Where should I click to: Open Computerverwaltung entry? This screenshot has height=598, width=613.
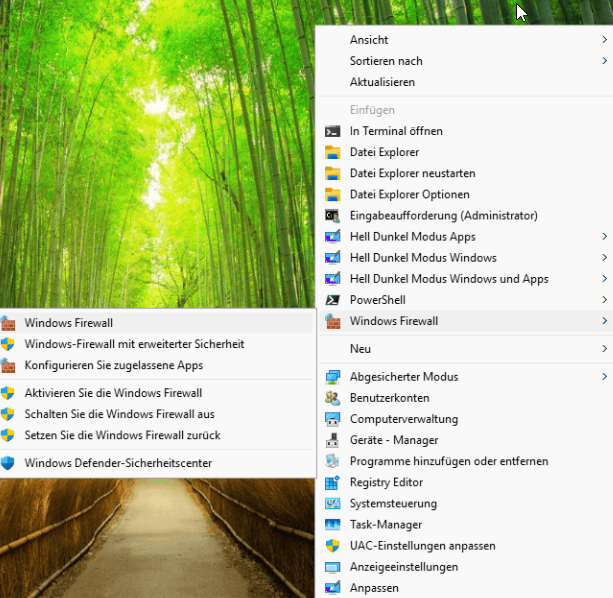[466, 419]
